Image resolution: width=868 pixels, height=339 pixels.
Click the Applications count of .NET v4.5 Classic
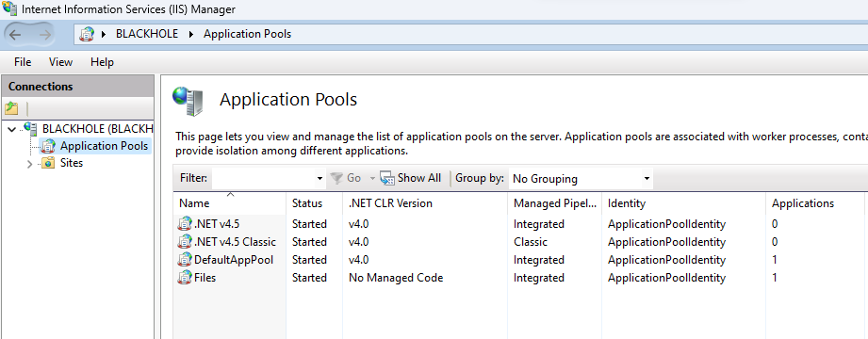tap(775, 242)
